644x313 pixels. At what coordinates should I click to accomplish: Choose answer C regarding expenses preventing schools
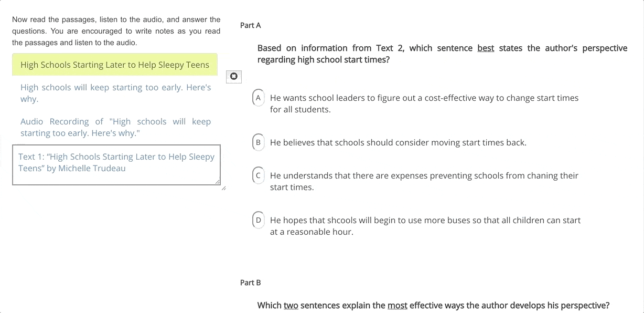[258, 175]
